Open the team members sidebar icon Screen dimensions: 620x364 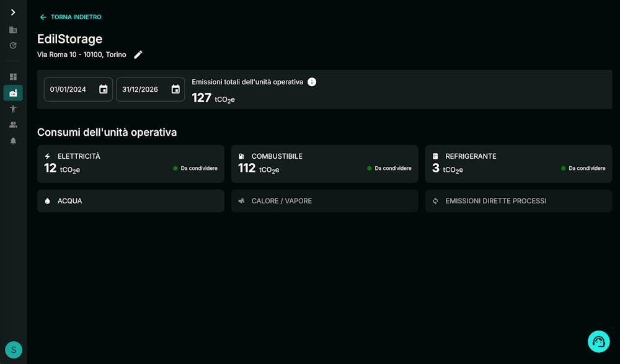click(x=13, y=125)
